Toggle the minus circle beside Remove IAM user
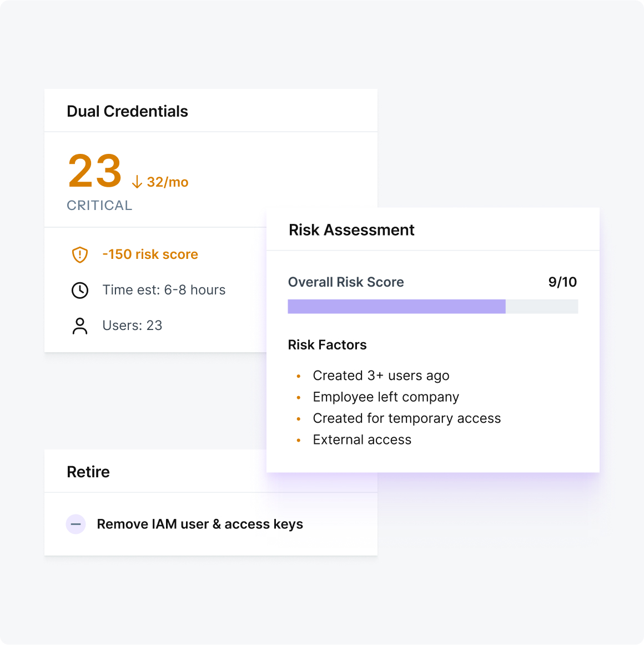The image size is (644, 645). pyautogui.click(x=76, y=524)
